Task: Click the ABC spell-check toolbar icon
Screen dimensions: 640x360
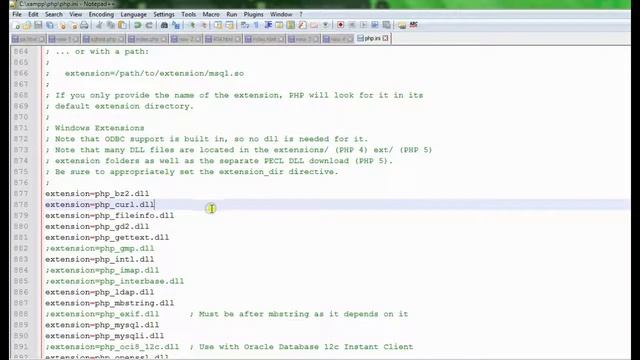Action: [x=413, y=25]
